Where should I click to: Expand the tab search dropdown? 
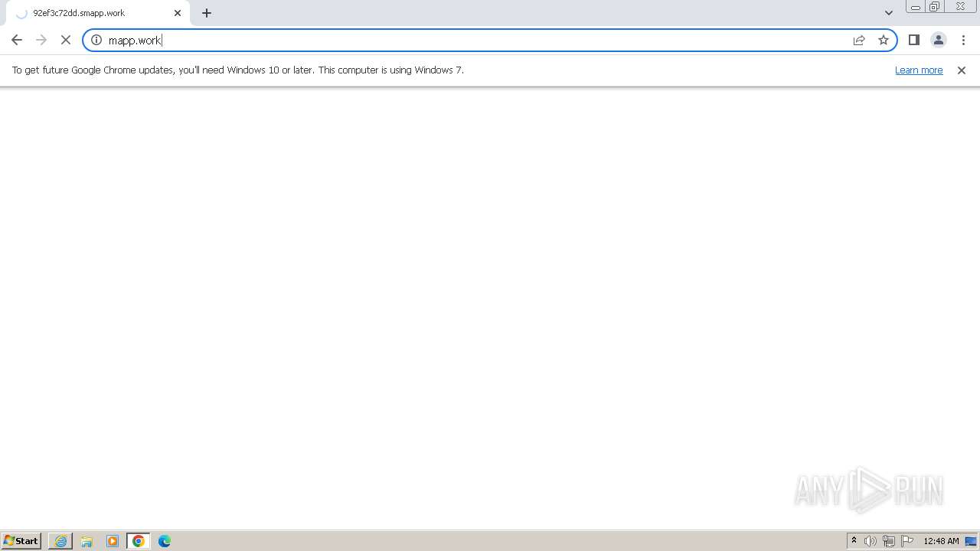(x=889, y=13)
